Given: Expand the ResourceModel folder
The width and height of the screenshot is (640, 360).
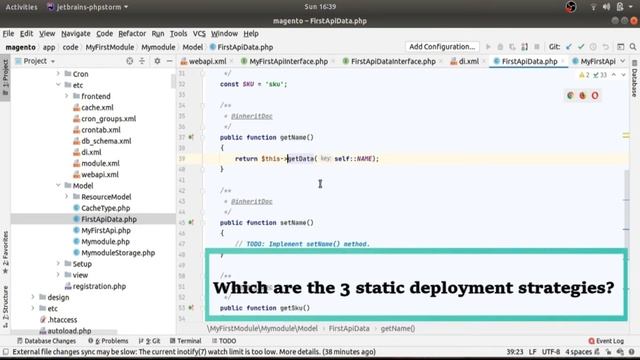Looking at the screenshot, I should 67,196.
